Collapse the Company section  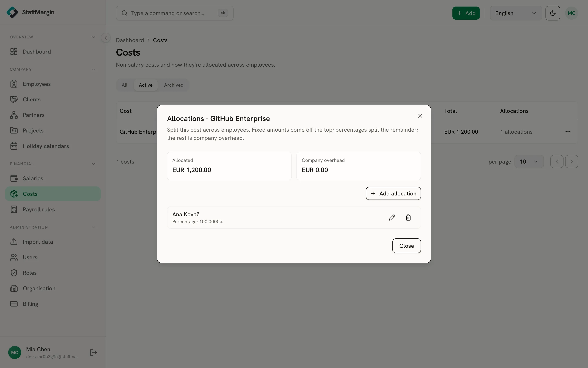click(93, 70)
